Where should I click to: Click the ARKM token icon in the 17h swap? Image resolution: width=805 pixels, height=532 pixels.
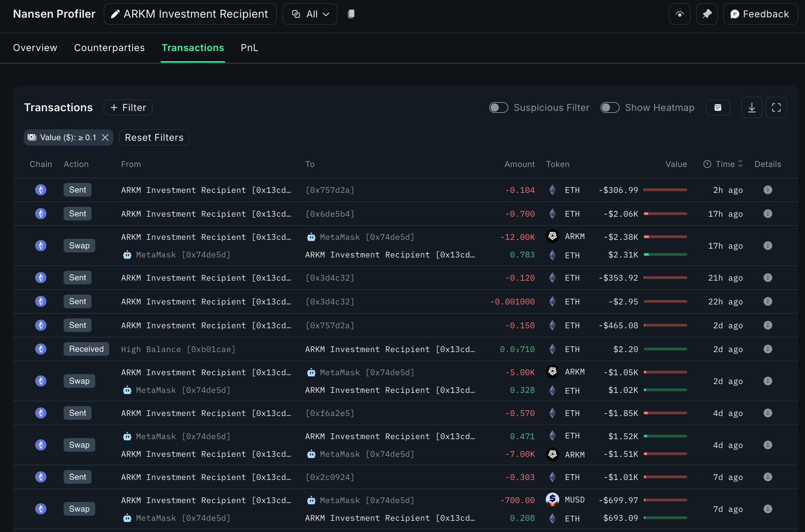point(552,236)
